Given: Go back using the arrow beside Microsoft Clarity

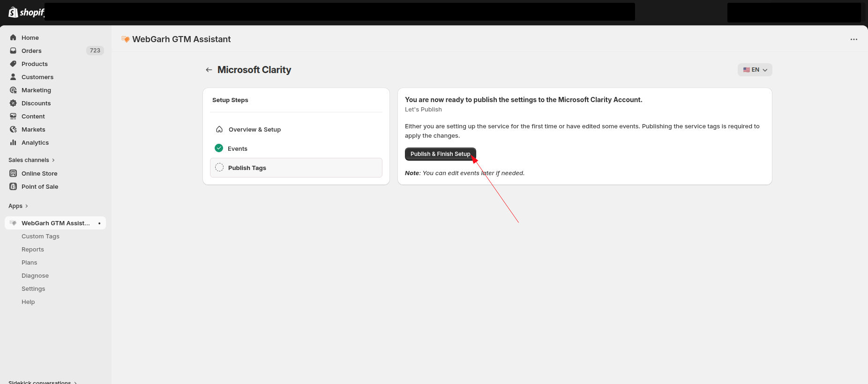Looking at the screenshot, I should [209, 70].
